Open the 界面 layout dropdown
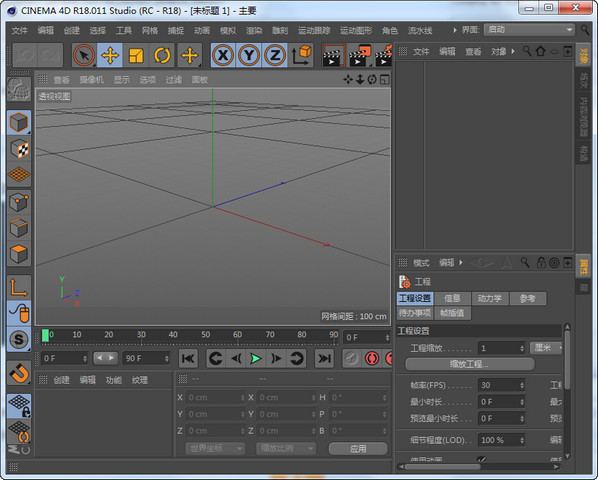598x480 pixels. pyautogui.click(x=529, y=30)
